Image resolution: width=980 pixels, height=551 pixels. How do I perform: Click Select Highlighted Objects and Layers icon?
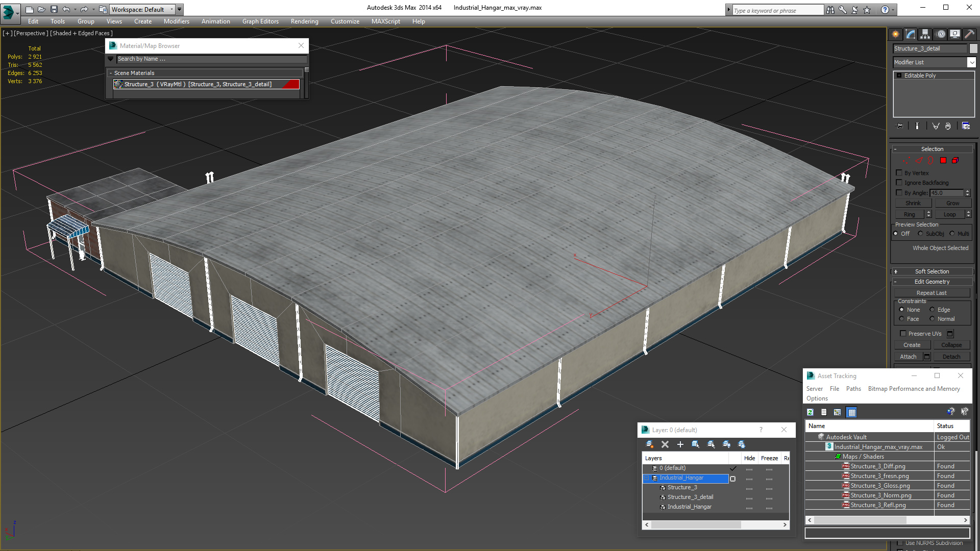695,444
